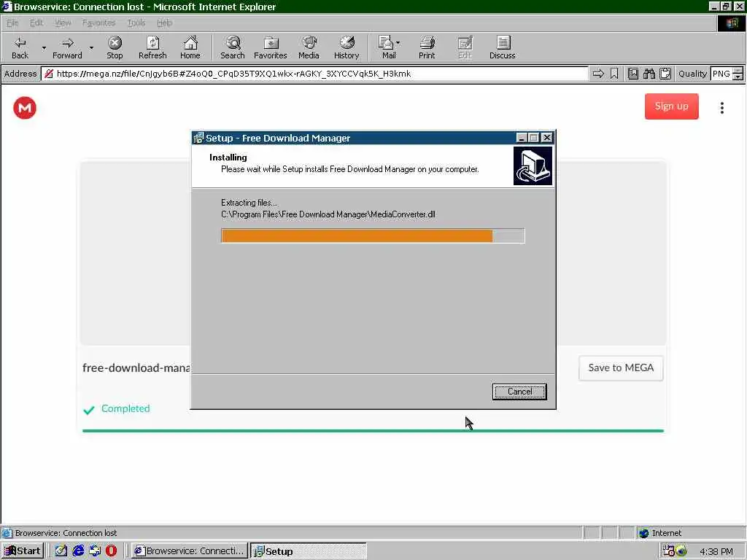Click the Forward toolbar button
This screenshot has width=747, height=560.
[x=67, y=47]
